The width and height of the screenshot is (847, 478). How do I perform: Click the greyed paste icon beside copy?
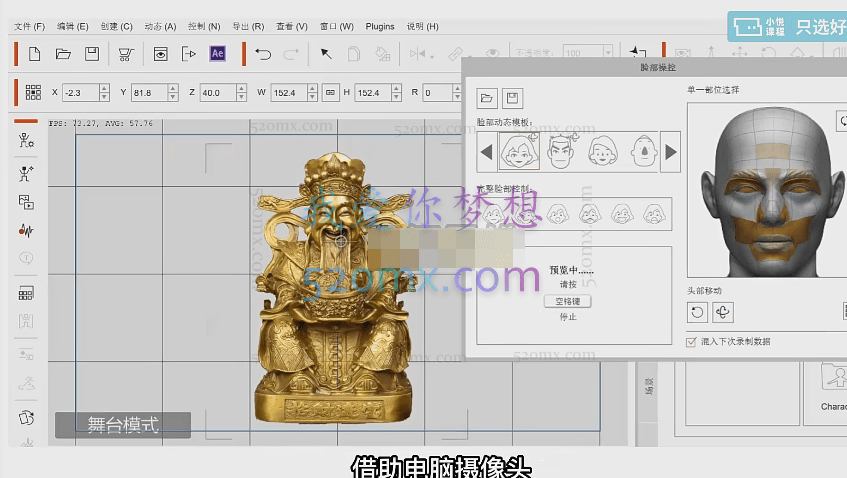[x=382, y=54]
